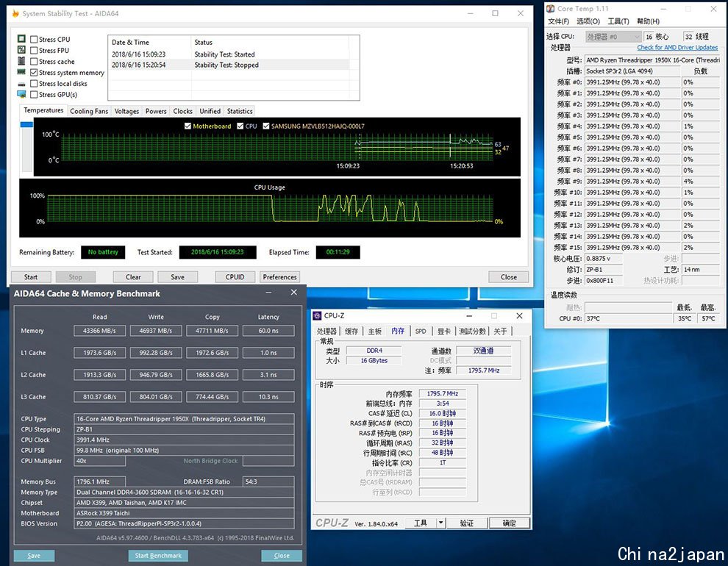Click the Memory Bus 1796.1 MHz field
This screenshot has height=566, width=728.
click(99, 481)
